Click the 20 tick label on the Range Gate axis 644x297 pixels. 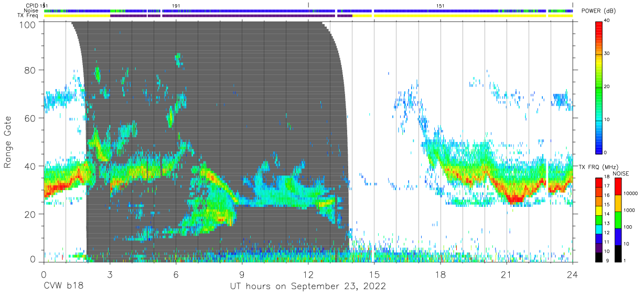(x=31, y=214)
